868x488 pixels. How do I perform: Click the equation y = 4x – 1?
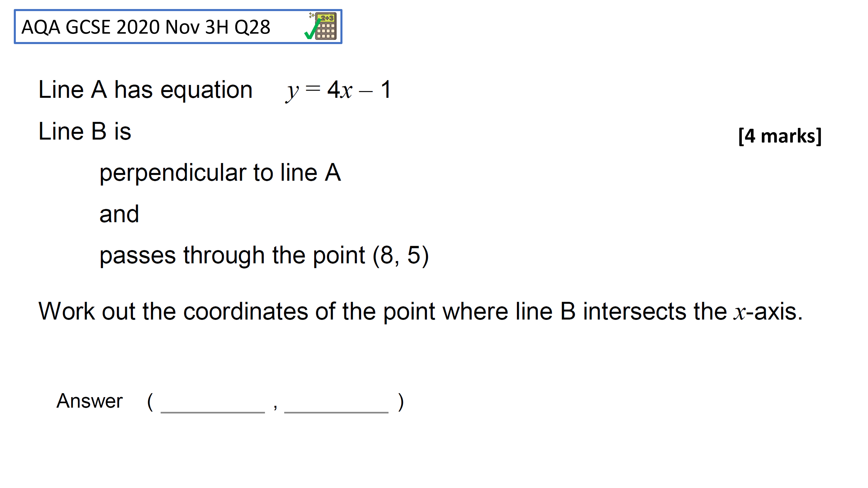(338, 90)
